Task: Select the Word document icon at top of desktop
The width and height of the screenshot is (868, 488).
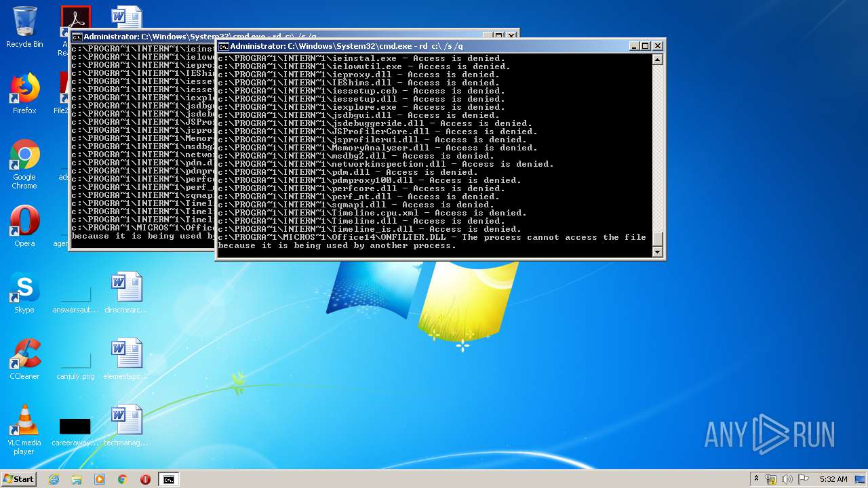Action: tap(126, 17)
